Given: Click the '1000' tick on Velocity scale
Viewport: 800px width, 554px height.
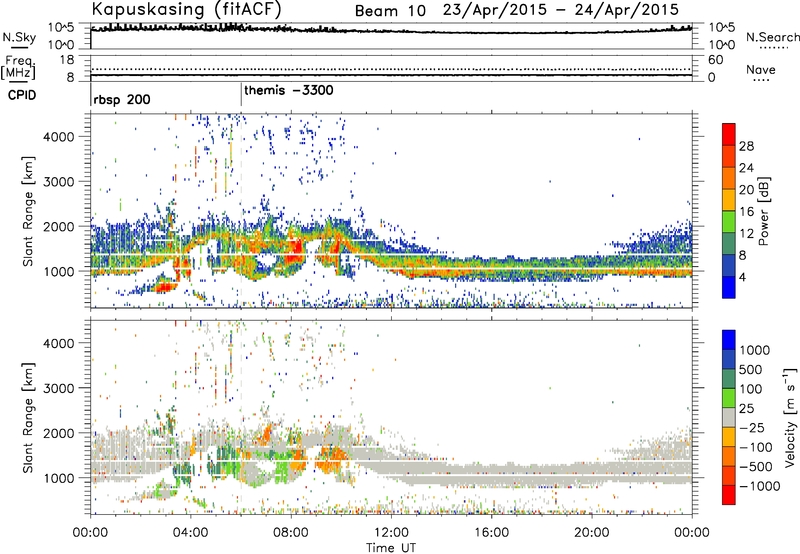Looking at the screenshot, I should coord(755,350).
